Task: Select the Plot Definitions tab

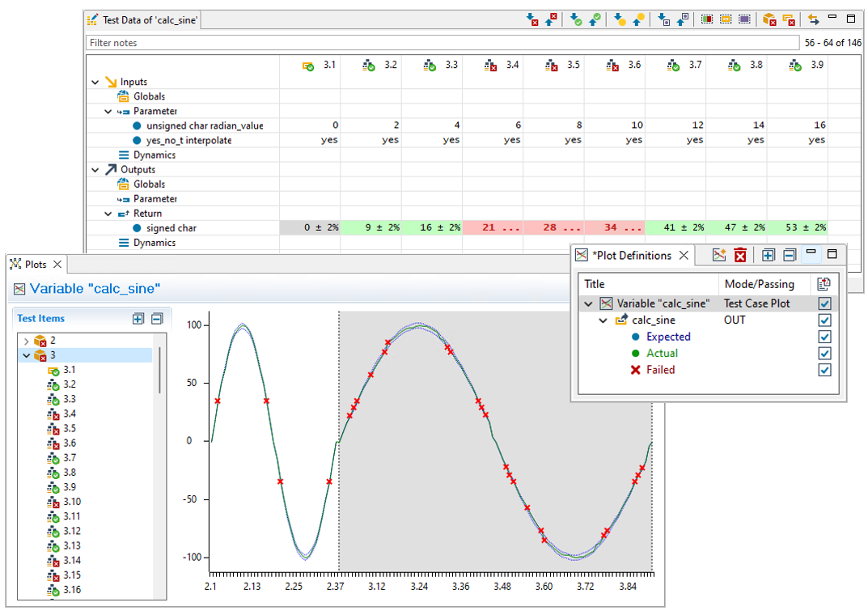Action: [631, 256]
